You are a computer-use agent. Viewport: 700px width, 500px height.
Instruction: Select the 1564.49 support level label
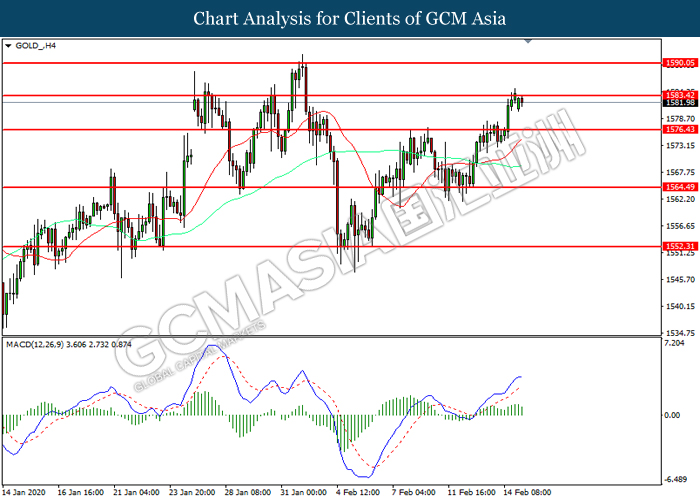(x=680, y=187)
